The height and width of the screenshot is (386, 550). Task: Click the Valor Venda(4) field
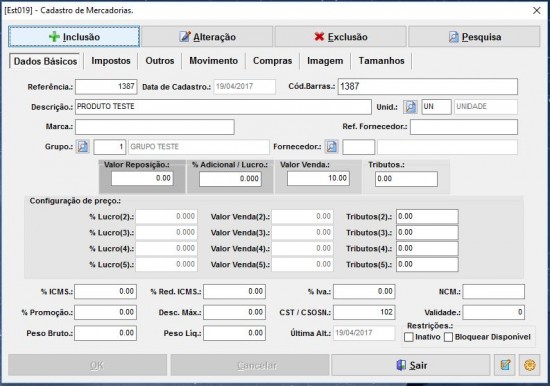tap(302, 248)
